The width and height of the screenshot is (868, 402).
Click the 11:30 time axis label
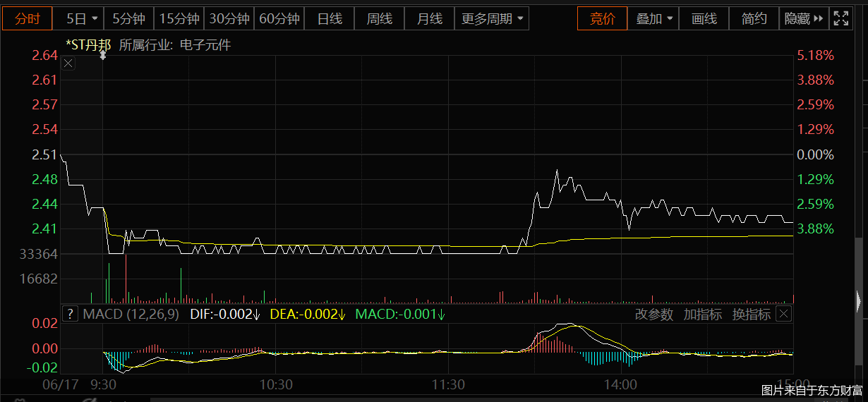coord(448,385)
